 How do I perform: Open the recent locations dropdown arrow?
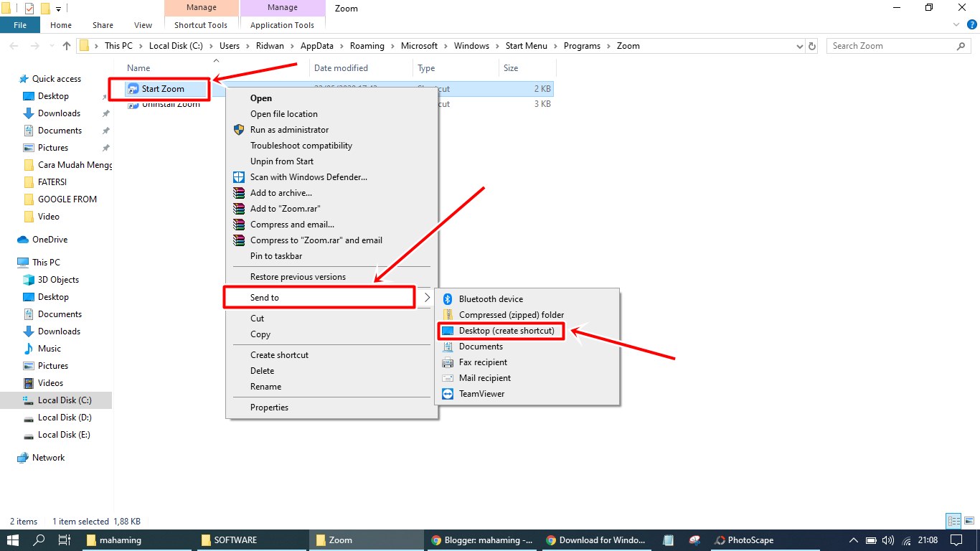click(x=51, y=46)
